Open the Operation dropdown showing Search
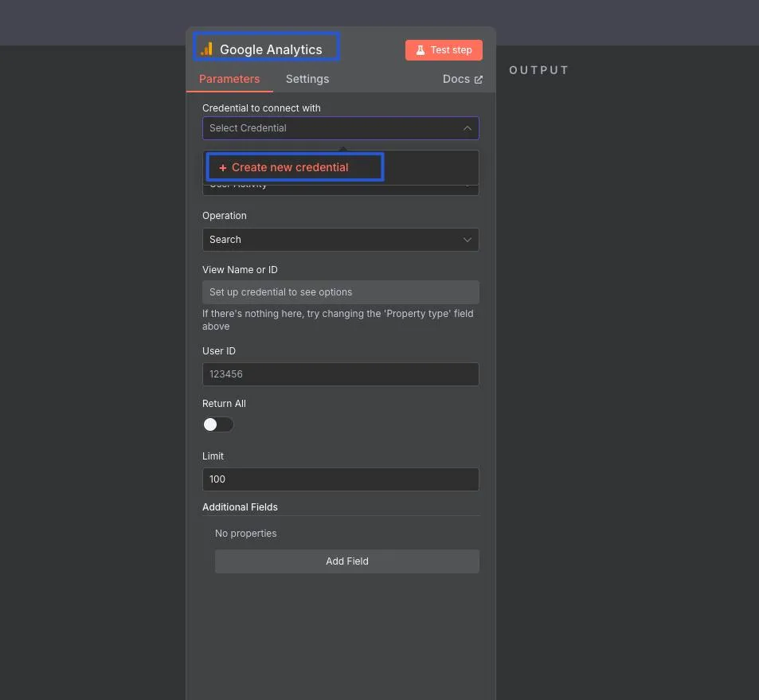Viewport: 759px width, 700px height. (335, 240)
